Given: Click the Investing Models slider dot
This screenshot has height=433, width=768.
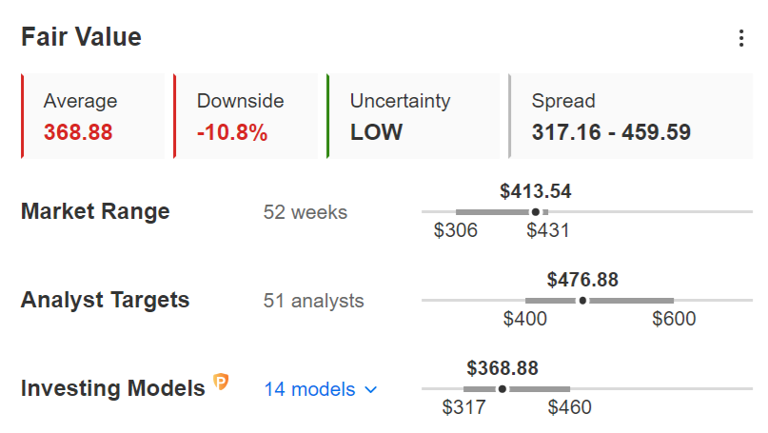Looking at the screenshot, I should click(502, 388).
